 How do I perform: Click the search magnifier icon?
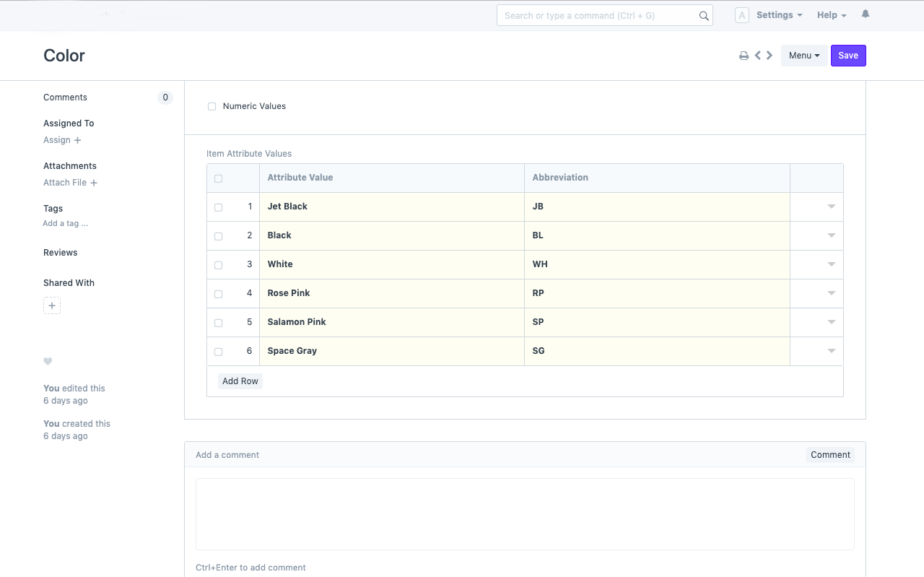point(704,16)
